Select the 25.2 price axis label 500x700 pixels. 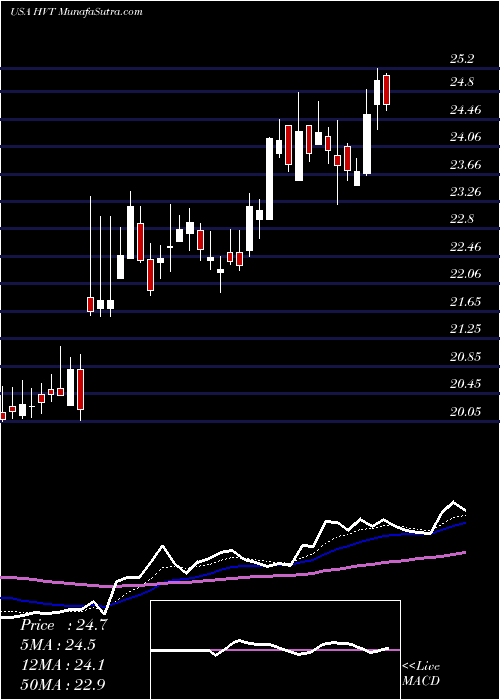(462, 58)
